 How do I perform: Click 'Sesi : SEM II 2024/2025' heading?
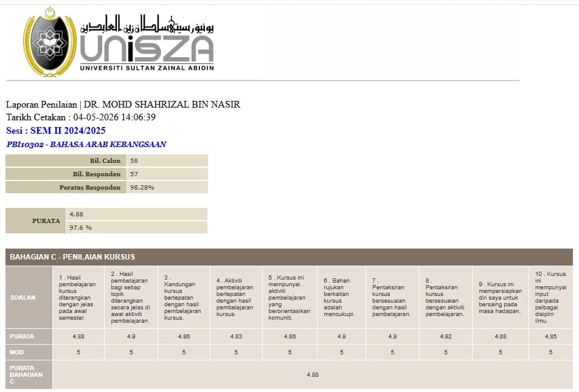(x=56, y=131)
